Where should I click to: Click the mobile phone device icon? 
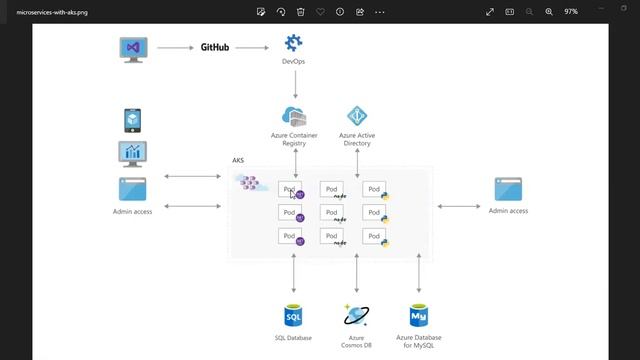(x=133, y=120)
